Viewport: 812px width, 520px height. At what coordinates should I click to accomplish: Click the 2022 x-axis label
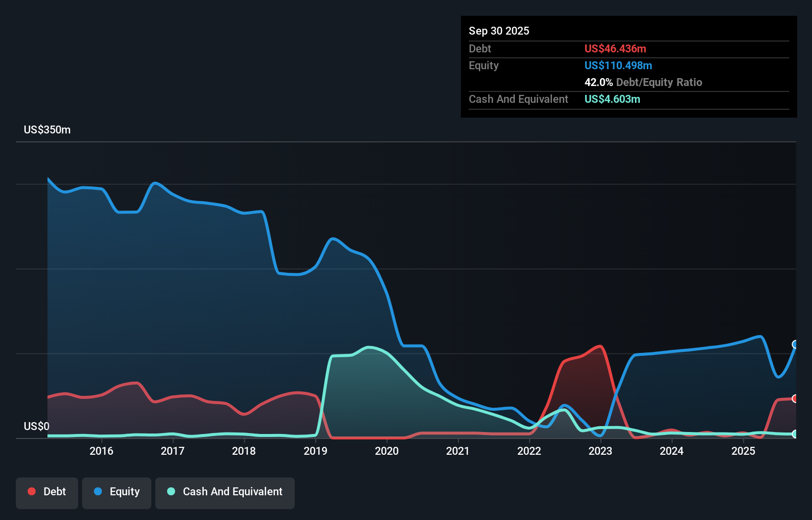[x=529, y=451]
